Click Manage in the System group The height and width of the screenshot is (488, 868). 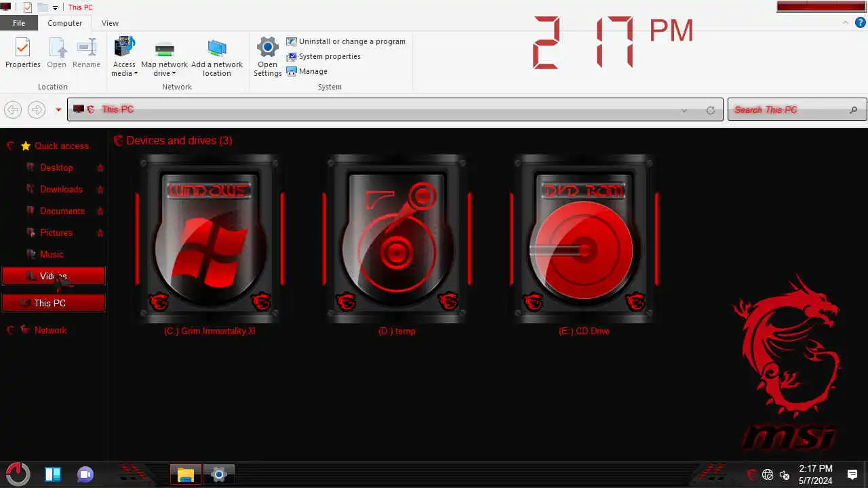tap(307, 71)
